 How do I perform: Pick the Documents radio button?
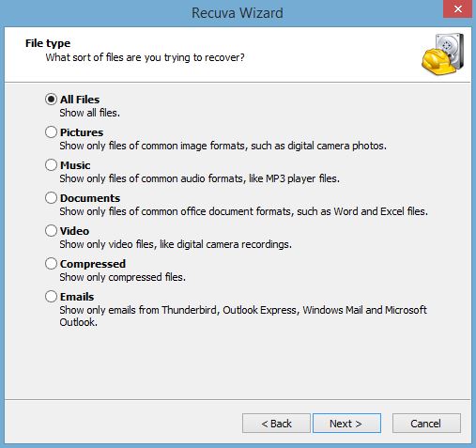coord(51,198)
